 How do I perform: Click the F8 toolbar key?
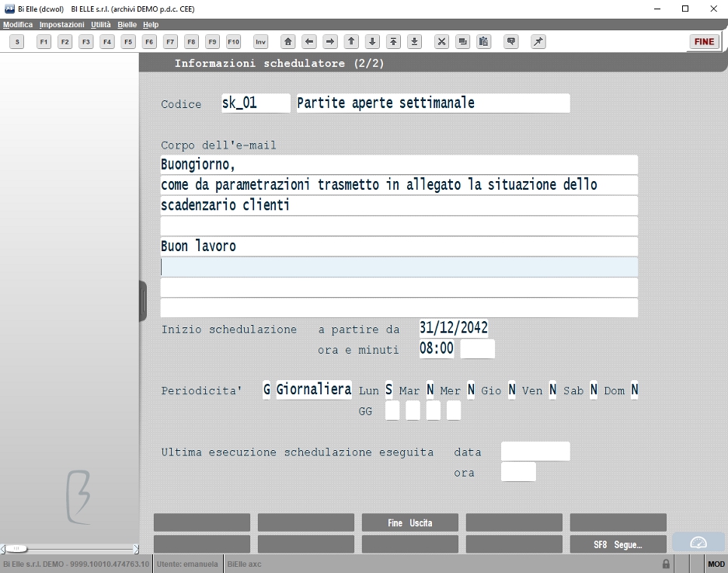click(x=191, y=42)
